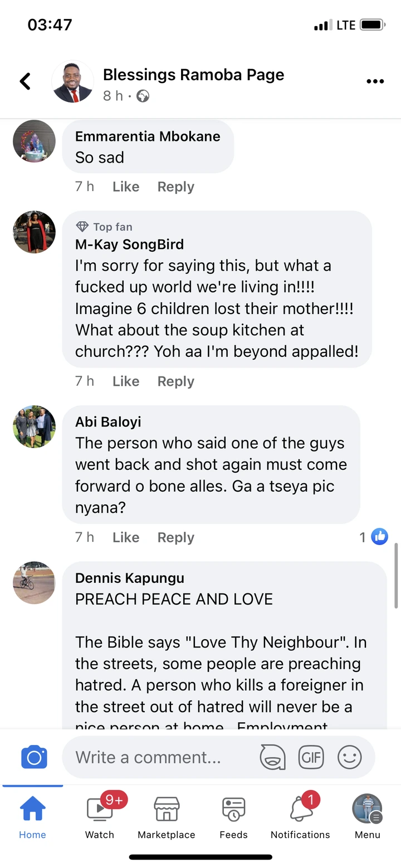This screenshot has width=401, height=868.
Task: Like Emmarentia Mbokane's comment
Action: click(126, 187)
